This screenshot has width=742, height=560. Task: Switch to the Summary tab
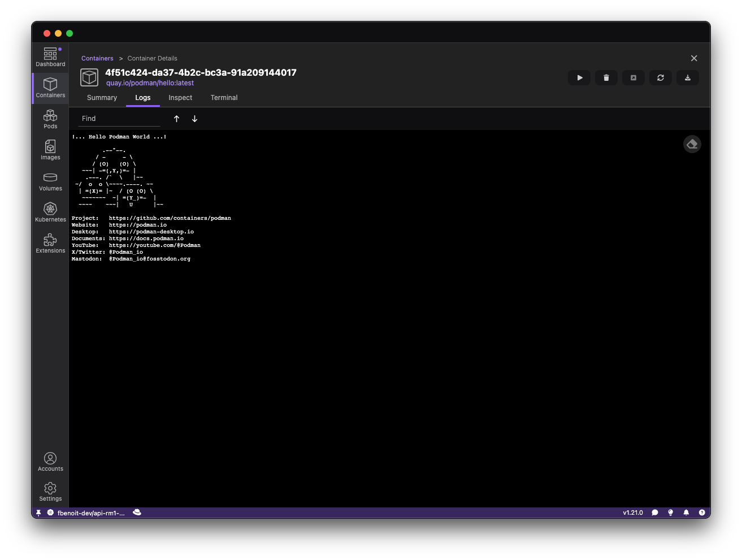[x=102, y=98]
